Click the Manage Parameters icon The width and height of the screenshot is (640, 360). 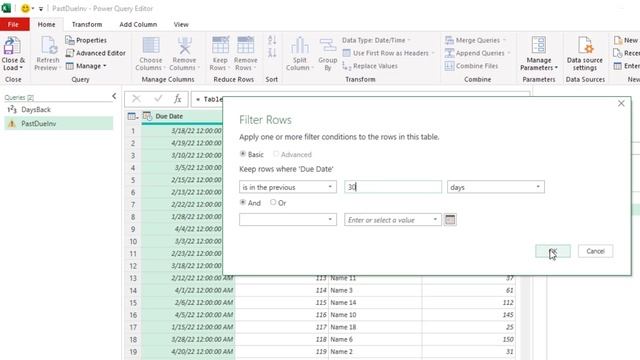point(538,45)
